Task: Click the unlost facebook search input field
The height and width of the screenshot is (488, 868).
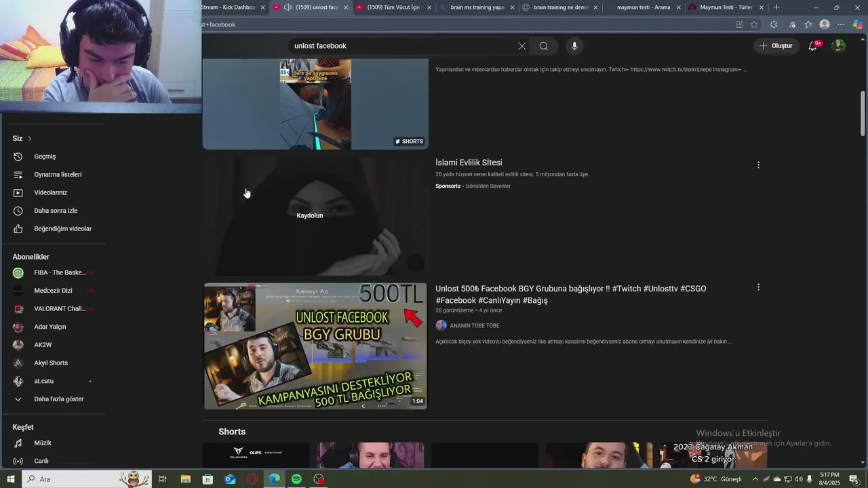Action: tap(402, 46)
